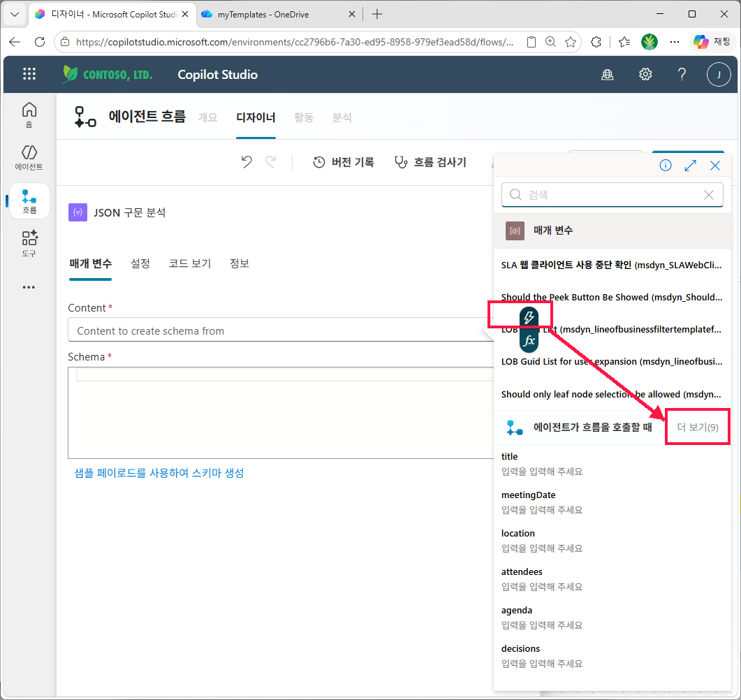Run flow checker (흐름 검사기)
Screen dimensions: 741x700
coord(430,162)
